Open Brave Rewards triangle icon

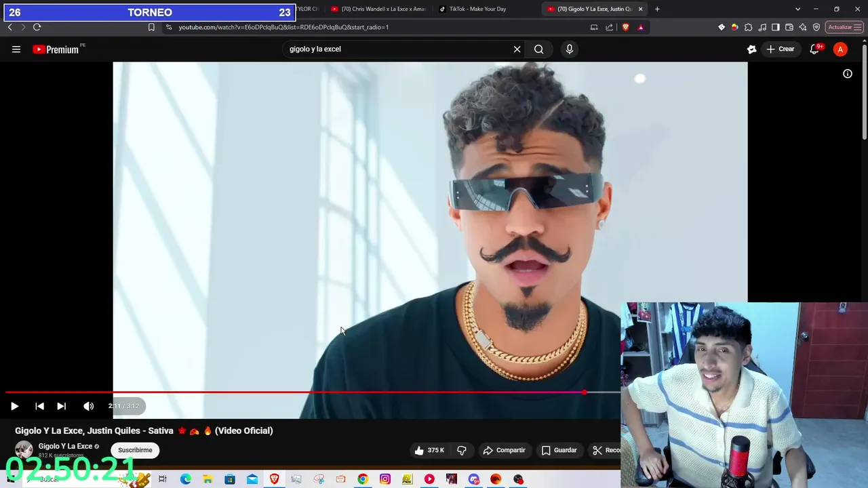point(641,27)
